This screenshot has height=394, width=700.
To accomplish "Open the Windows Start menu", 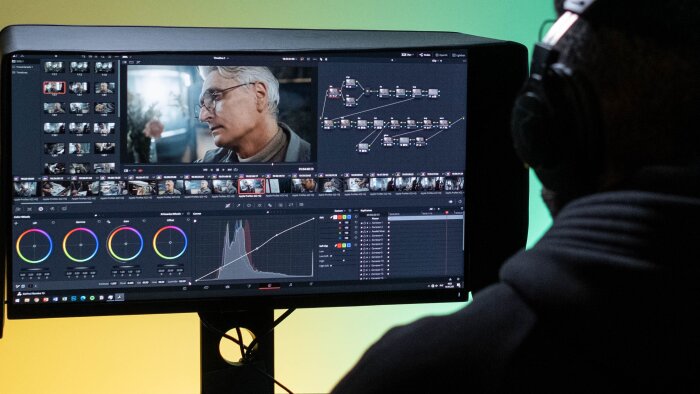I will point(17,300).
